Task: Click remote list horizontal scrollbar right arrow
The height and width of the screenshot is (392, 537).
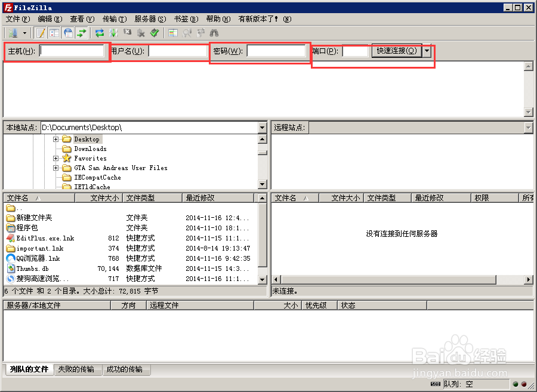Action: 529,279
